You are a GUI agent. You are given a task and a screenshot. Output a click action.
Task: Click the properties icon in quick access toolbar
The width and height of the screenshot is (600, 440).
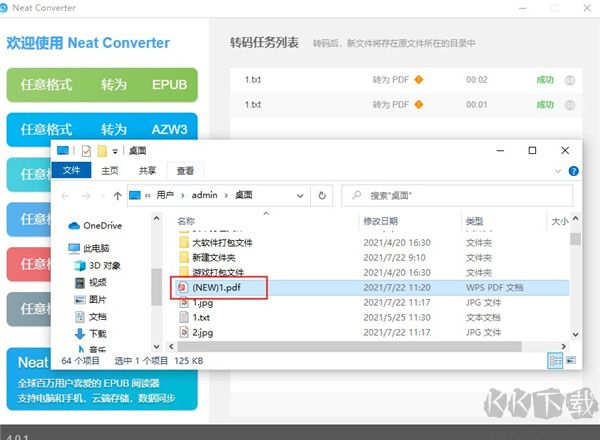86,151
